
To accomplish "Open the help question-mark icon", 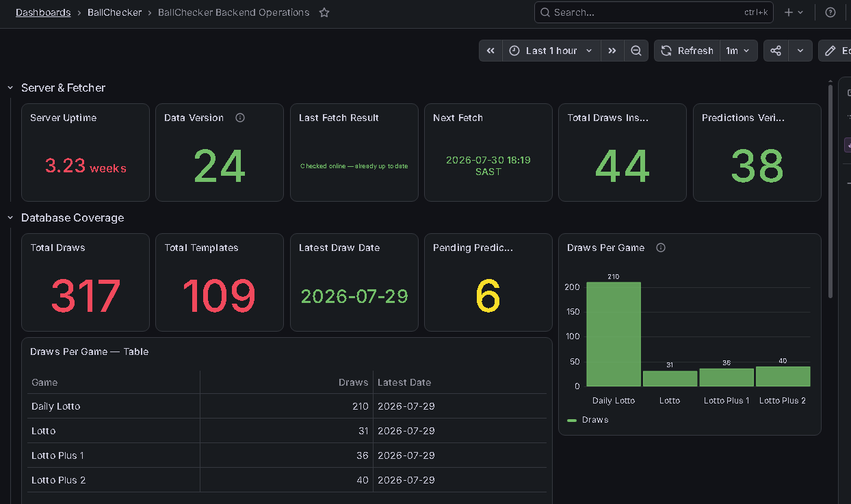I will pyautogui.click(x=830, y=12).
